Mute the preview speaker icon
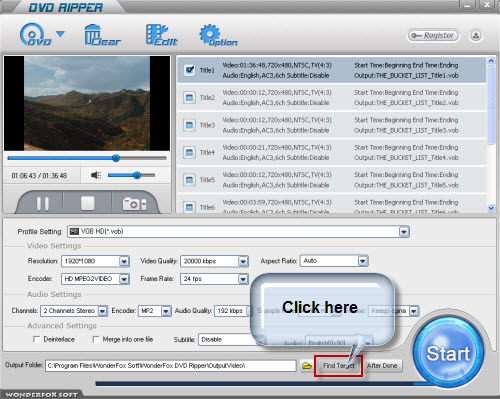This screenshot has height=399, width=500. (x=96, y=175)
